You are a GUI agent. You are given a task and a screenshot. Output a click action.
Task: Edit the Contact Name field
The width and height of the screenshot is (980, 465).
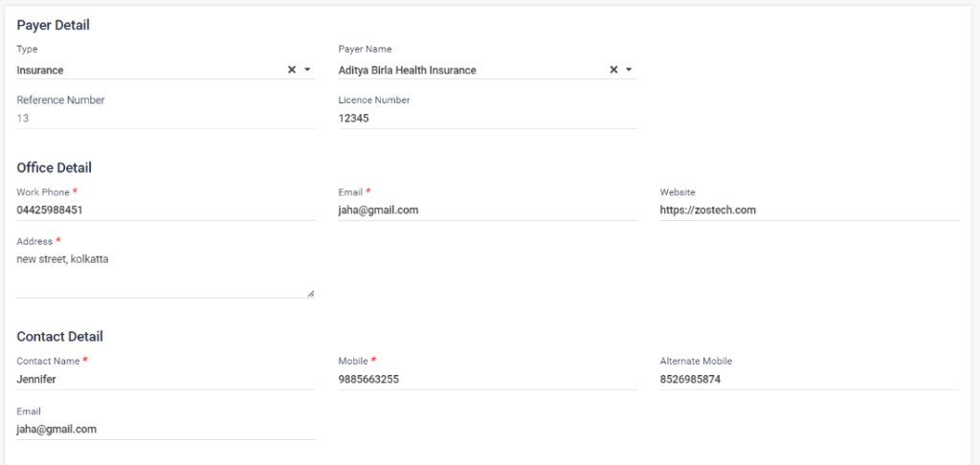pos(165,379)
